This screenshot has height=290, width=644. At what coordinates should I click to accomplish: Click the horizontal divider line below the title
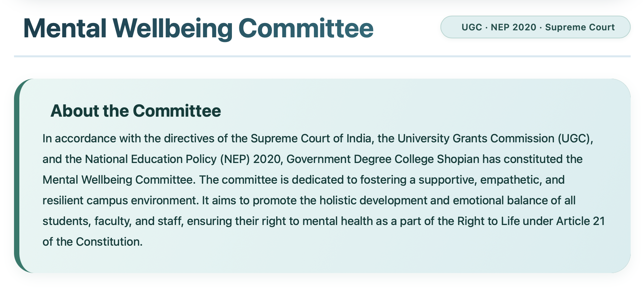coord(322,56)
